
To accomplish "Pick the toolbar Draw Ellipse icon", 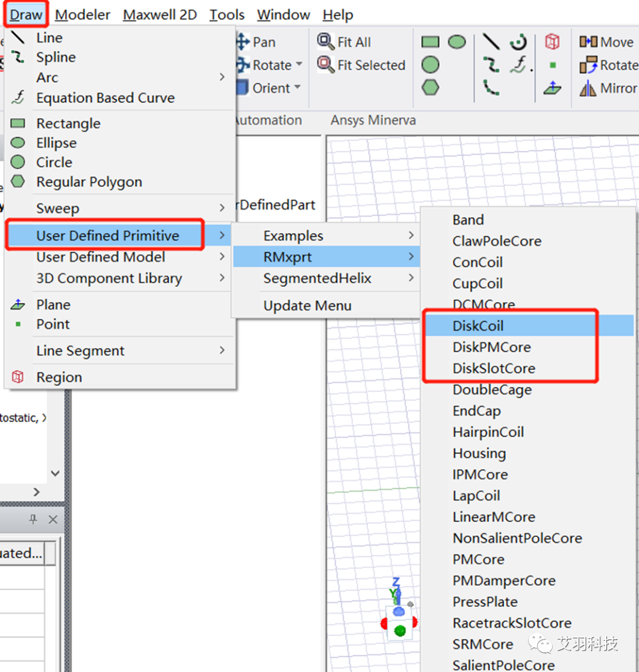I will [x=457, y=41].
